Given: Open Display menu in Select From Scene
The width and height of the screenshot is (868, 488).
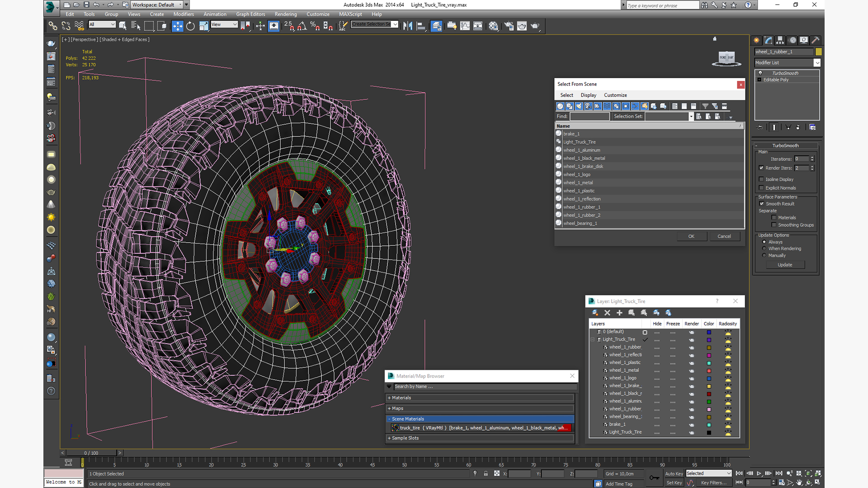Looking at the screenshot, I should [588, 95].
